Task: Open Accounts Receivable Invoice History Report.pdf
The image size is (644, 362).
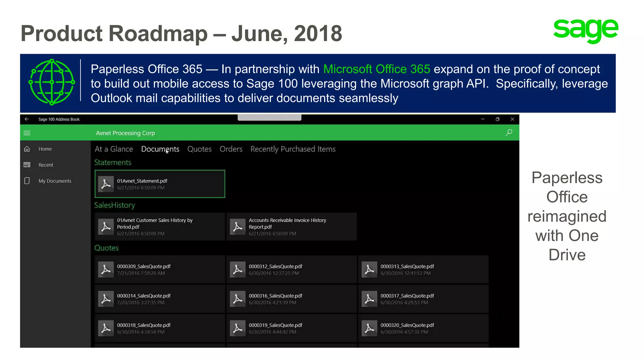Action: click(x=287, y=223)
